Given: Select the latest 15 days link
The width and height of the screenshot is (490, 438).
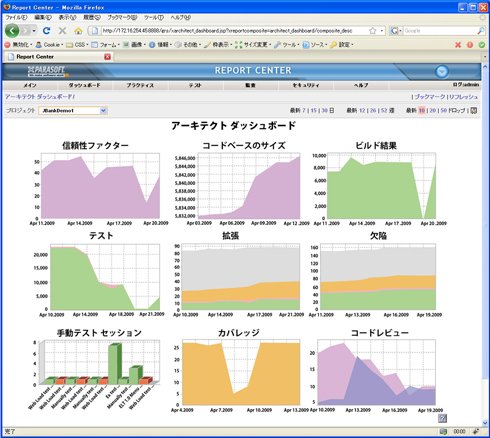Looking at the screenshot, I should click(314, 110).
